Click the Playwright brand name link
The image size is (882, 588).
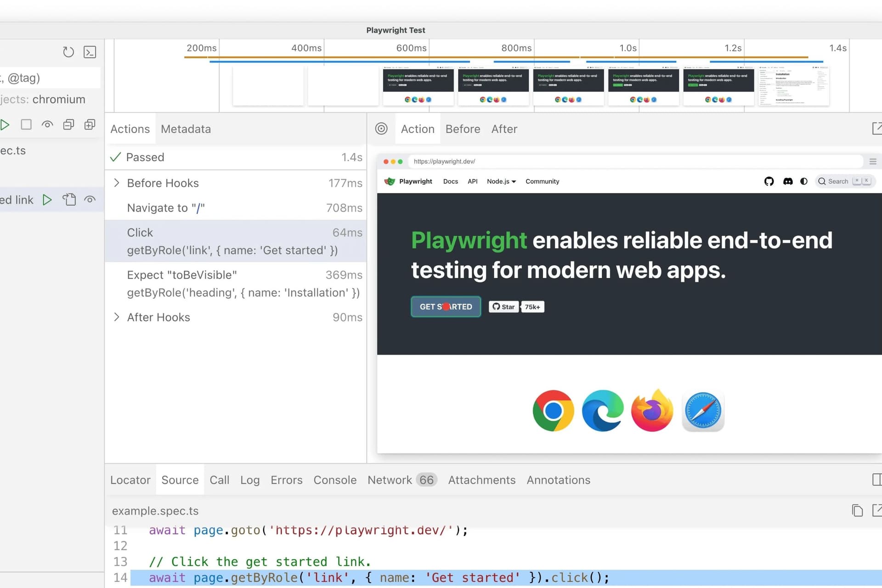pyautogui.click(x=416, y=181)
